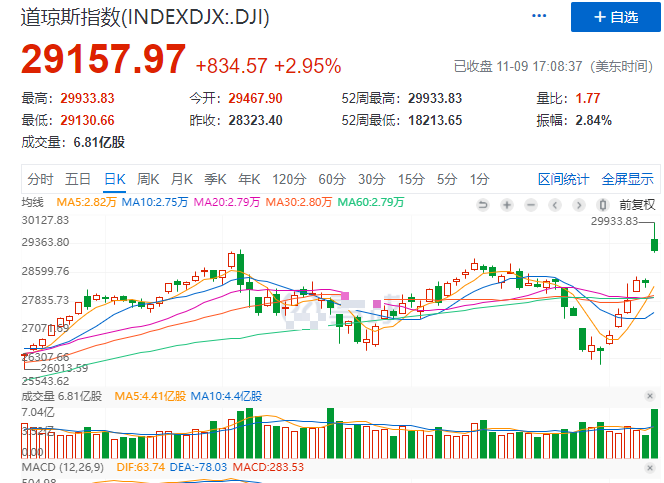The height and width of the screenshot is (483, 664).
Task: Add index via +自选 button
Action: [x=615, y=17]
